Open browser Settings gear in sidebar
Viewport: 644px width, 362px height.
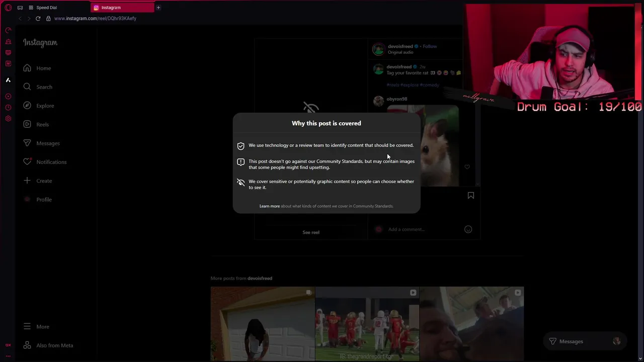coord(8,119)
